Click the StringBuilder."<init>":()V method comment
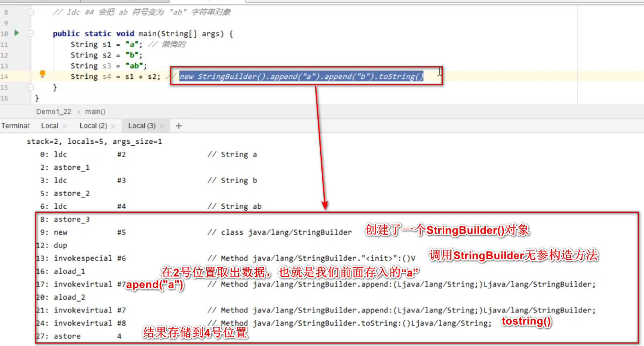644x346 pixels. pos(311,258)
